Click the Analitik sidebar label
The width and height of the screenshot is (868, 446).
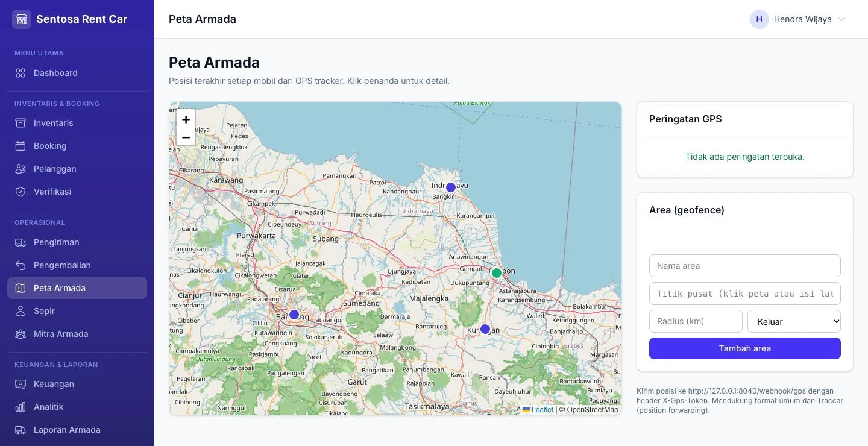(x=48, y=407)
